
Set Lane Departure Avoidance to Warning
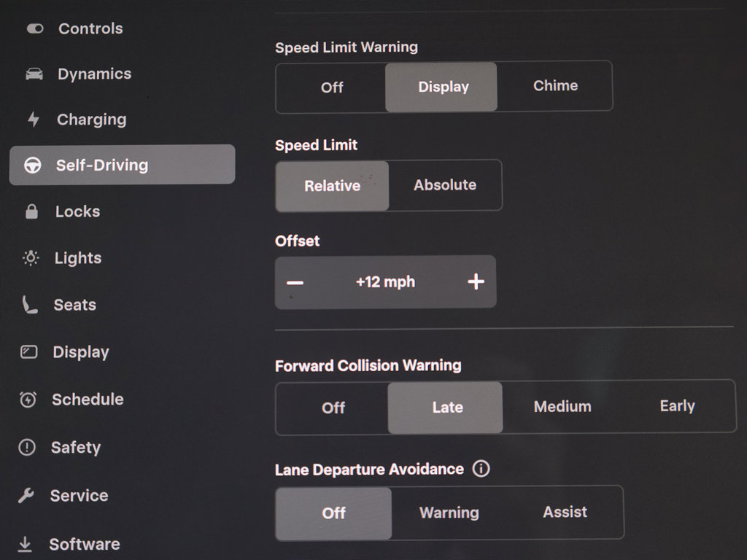click(449, 513)
